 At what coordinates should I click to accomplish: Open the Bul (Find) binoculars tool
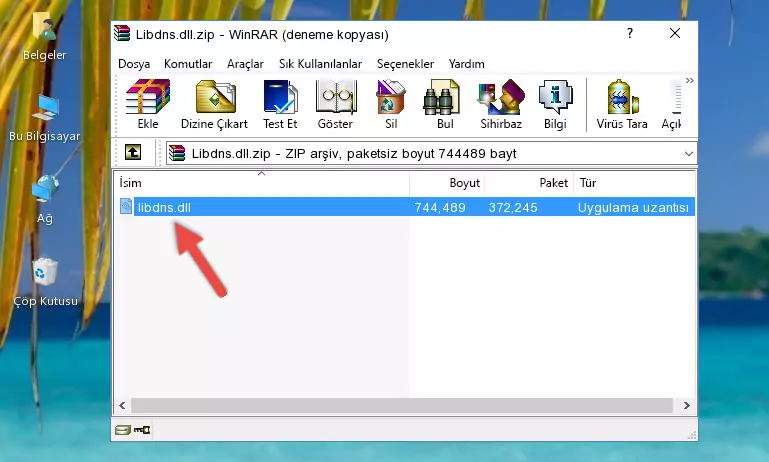(x=445, y=104)
